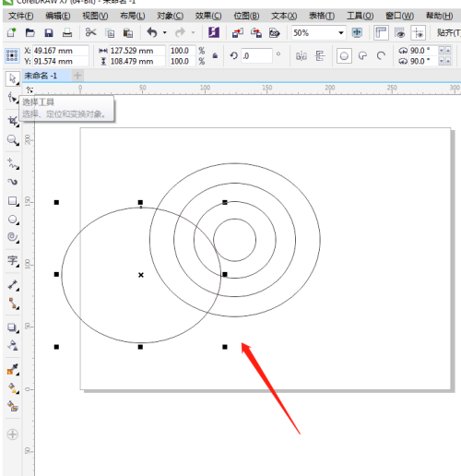
Task: Expand the undo history dropdown arrow
Action: [165, 32]
